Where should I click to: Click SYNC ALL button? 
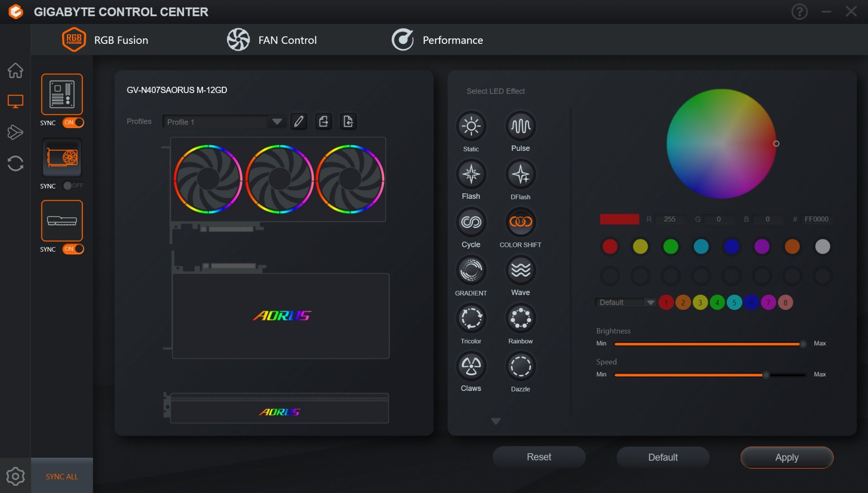[x=62, y=476]
